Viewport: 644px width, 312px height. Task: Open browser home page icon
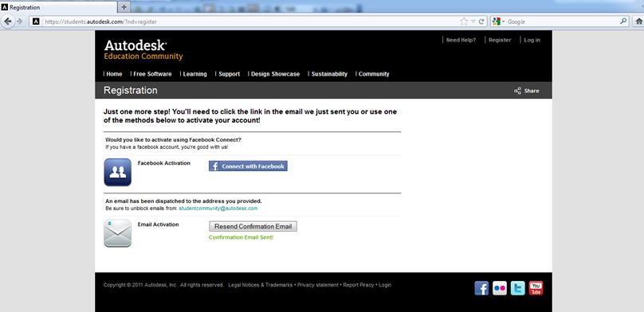pos(638,21)
